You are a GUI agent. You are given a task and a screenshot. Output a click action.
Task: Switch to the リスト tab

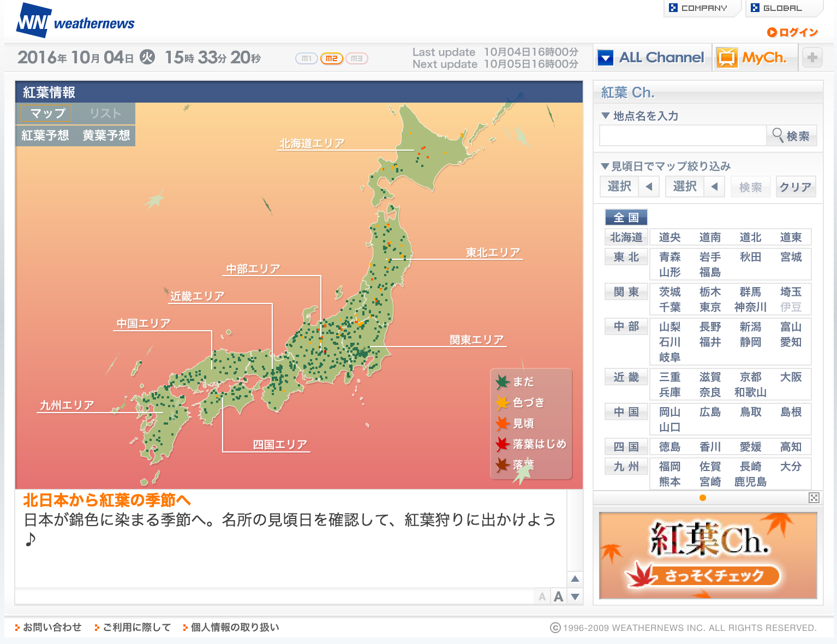(105, 114)
